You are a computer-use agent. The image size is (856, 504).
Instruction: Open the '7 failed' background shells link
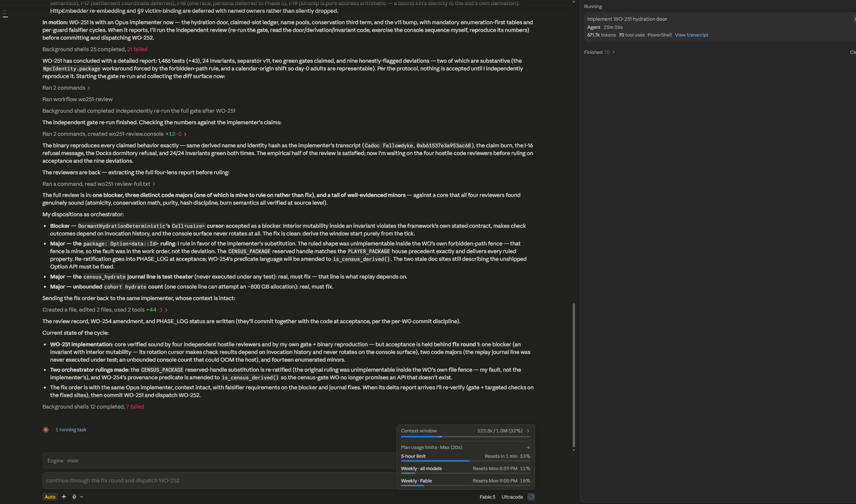(x=135, y=407)
